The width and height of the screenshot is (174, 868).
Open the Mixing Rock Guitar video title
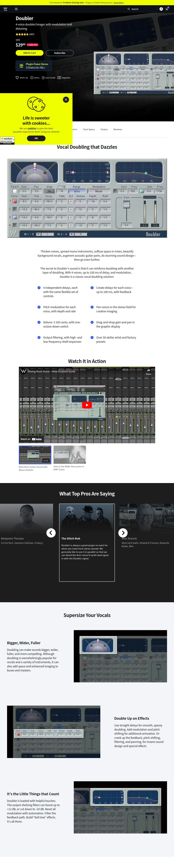pyautogui.click(x=52, y=371)
